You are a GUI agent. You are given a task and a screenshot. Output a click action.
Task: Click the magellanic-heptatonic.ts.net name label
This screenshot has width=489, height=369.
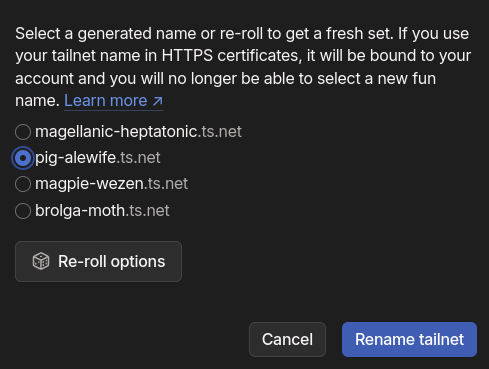tap(138, 132)
